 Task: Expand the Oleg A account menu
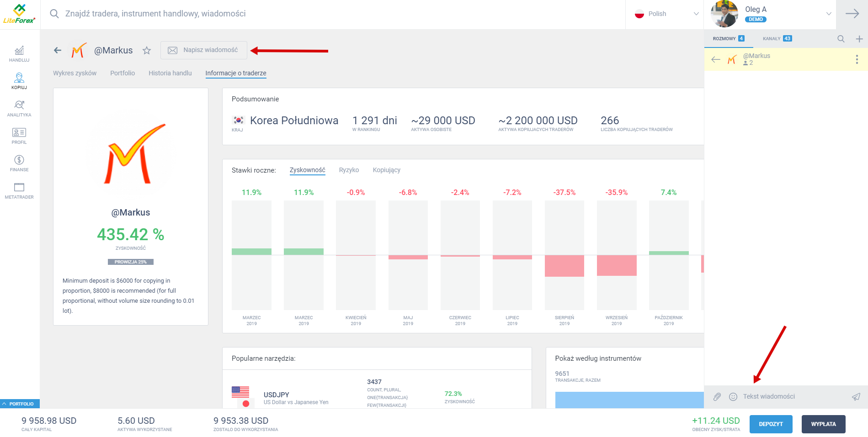828,14
